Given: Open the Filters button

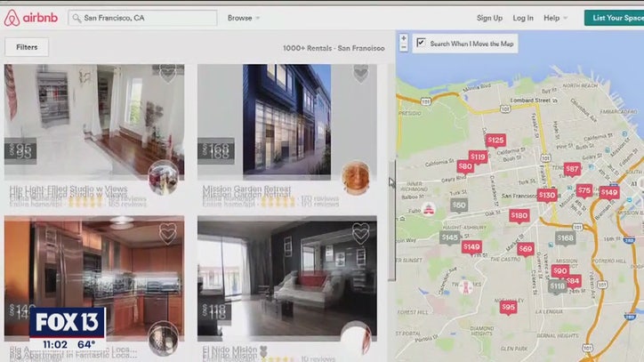Looking at the screenshot, I should [x=27, y=47].
